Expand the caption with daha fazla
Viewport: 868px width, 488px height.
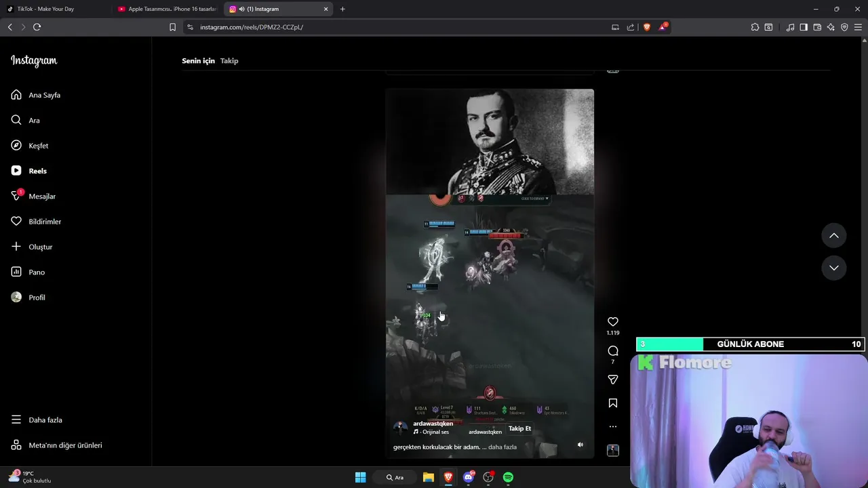502,447
